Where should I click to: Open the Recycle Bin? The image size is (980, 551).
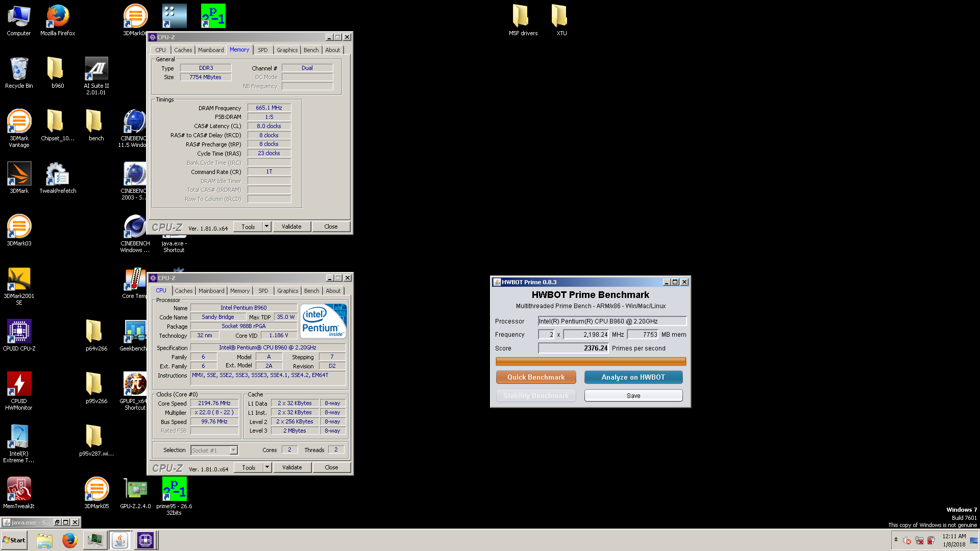tap(19, 73)
